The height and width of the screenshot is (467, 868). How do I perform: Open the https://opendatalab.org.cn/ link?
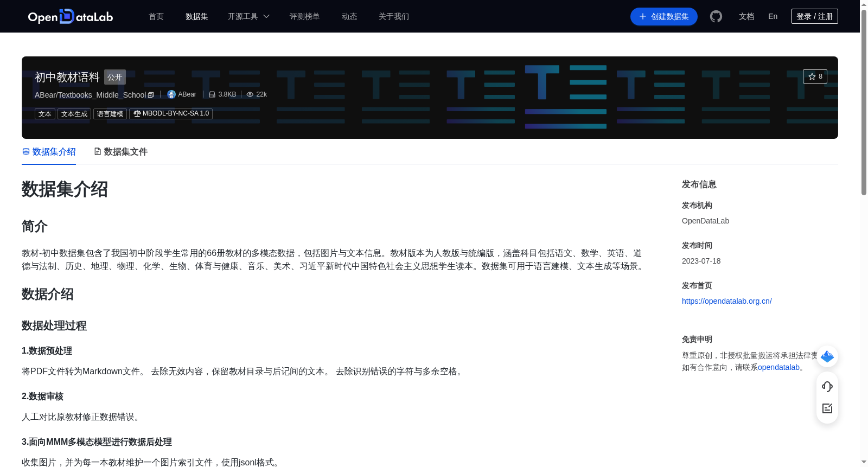pos(727,301)
